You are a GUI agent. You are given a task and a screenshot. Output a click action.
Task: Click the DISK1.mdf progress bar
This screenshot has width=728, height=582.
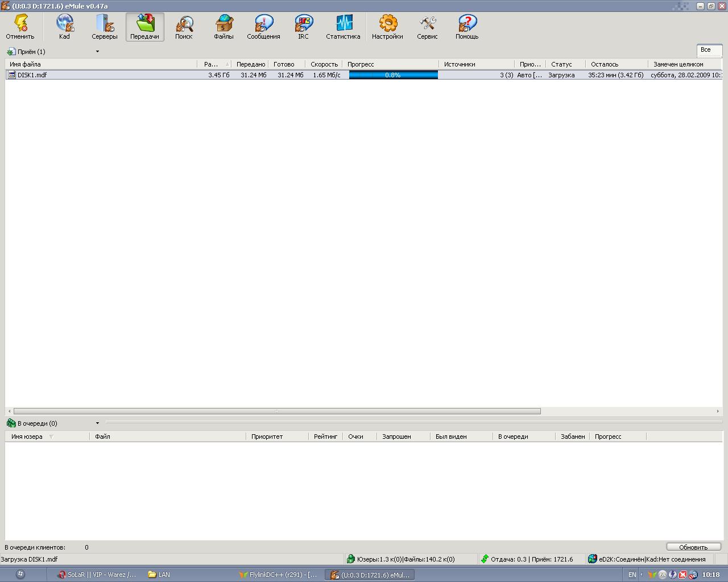(393, 75)
